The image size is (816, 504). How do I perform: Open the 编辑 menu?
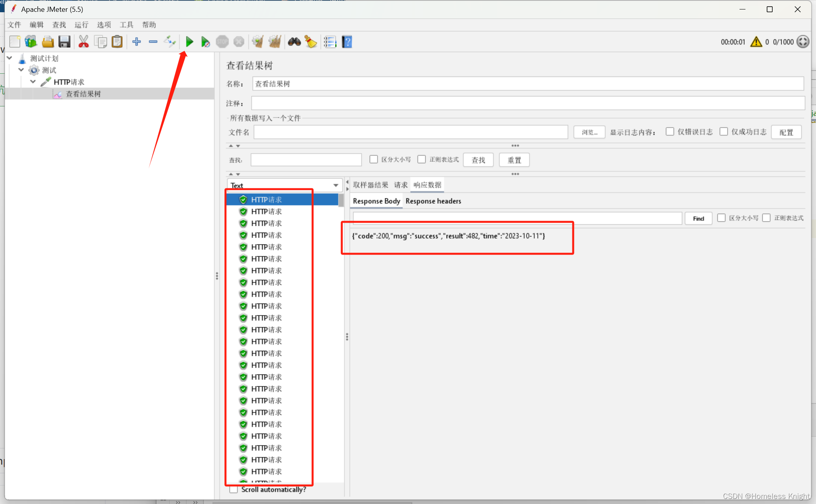pyautogui.click(x=37, y=25)
